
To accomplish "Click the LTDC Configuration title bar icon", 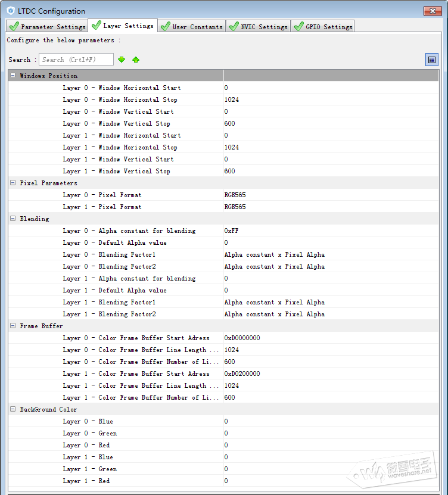I will [x=11, y=11].
